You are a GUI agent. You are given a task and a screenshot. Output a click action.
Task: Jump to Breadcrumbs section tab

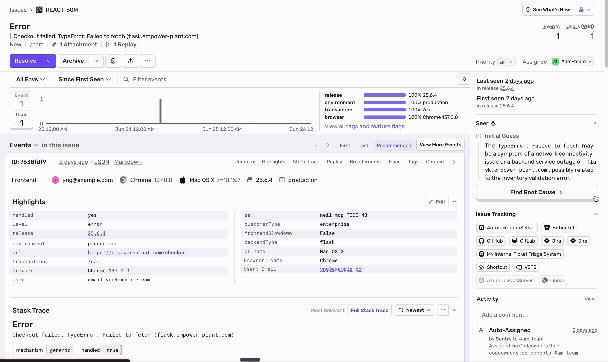coord(365,162)
